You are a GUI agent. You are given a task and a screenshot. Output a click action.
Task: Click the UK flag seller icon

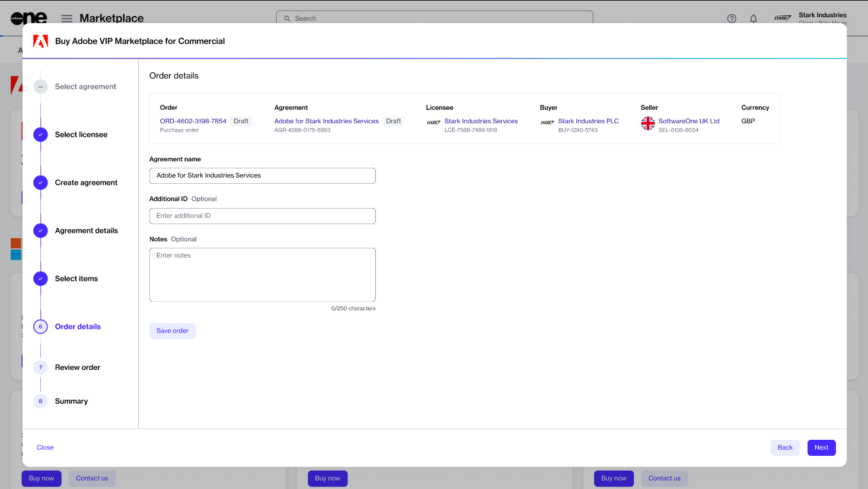648,123
